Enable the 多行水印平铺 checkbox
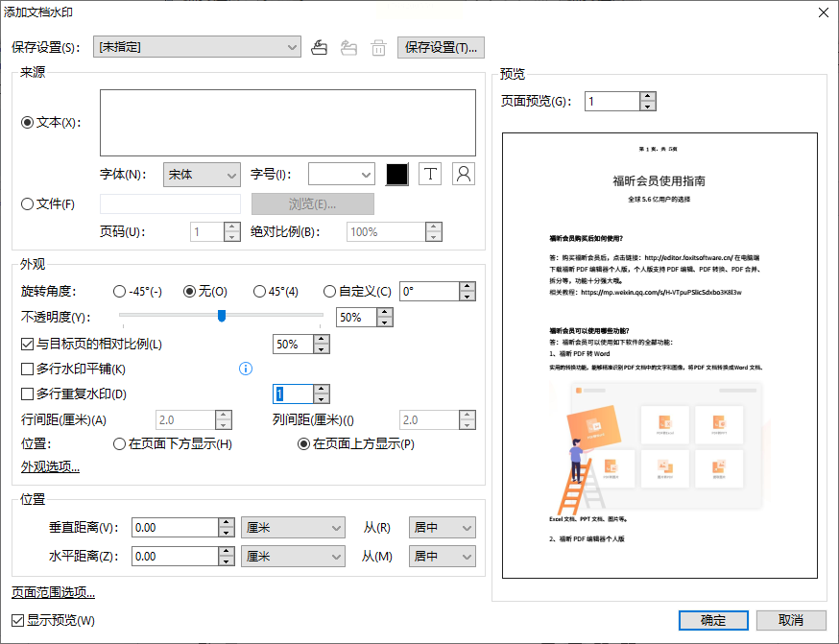Viewport: 839px width, 644px height. click(27, 370)
